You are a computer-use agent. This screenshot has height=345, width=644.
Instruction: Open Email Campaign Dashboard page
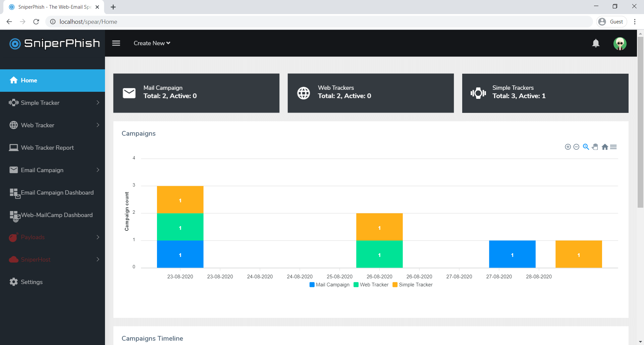[x=52, y=193]
